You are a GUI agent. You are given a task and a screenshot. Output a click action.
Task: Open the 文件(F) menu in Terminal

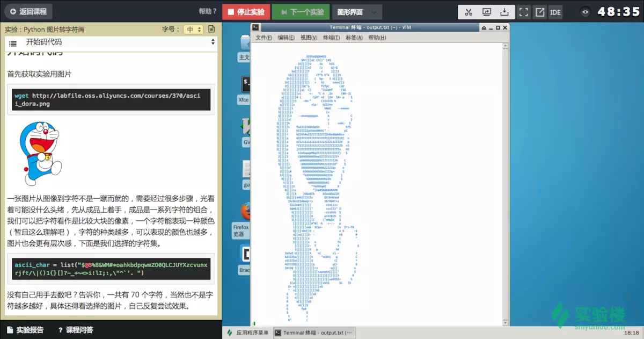264,38
